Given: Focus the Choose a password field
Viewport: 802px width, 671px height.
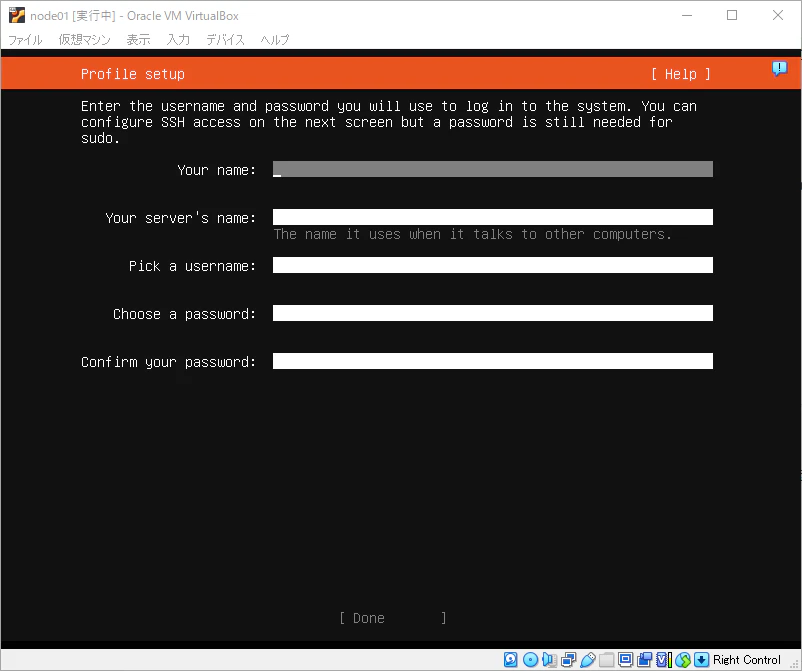Looking at the screenshot, I should tap(493, 313).
